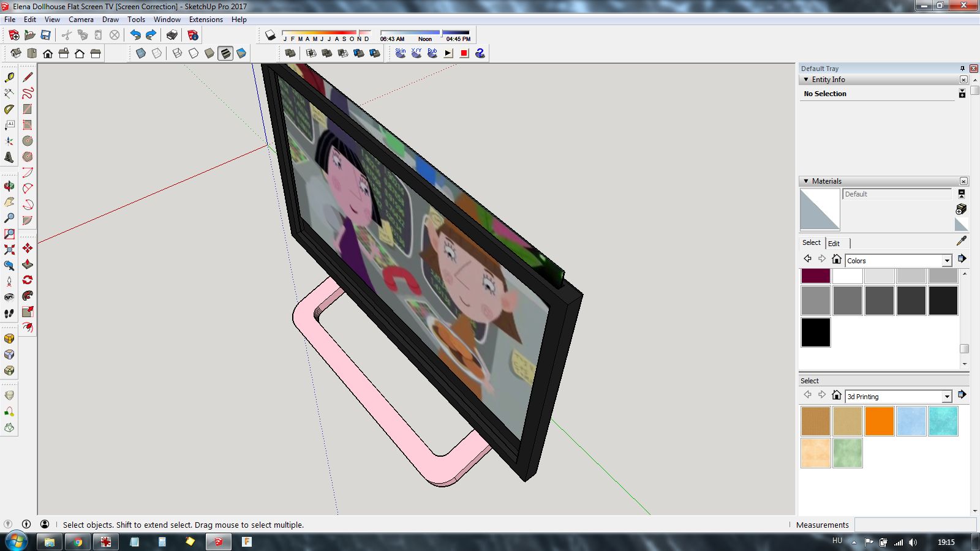Open the File menu
The image size is (980, 551).
point(10,20)
